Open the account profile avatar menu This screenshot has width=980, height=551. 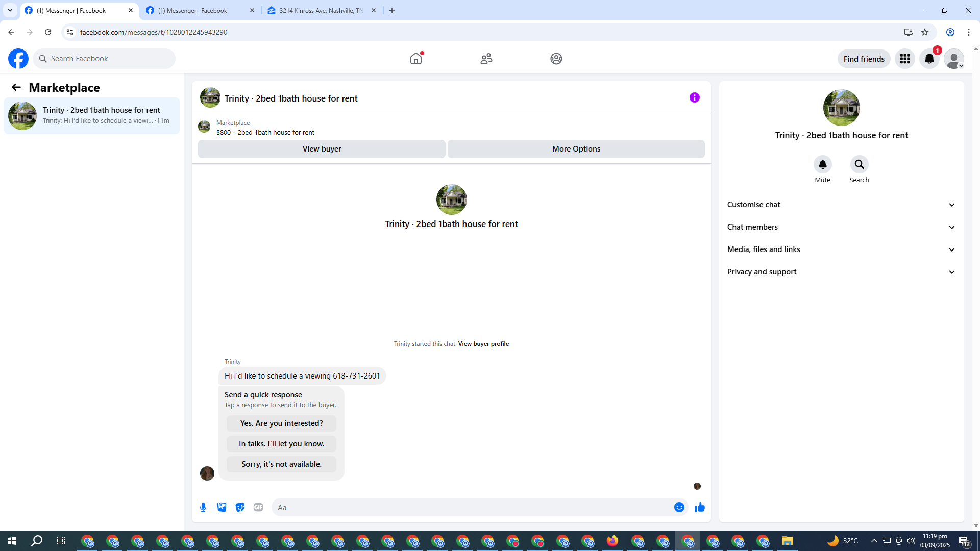point(954,59)
